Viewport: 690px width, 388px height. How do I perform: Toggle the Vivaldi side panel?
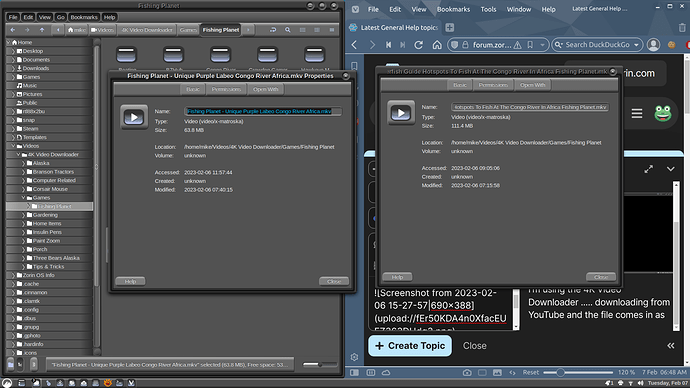[354, 373]
